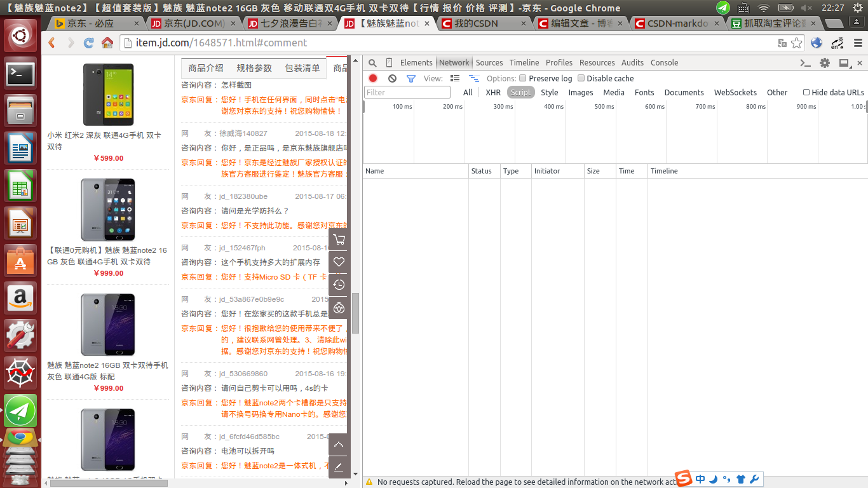
Task: Go to the Chrome home page icon
Action: pyautogui.click(x=107, y=43)
